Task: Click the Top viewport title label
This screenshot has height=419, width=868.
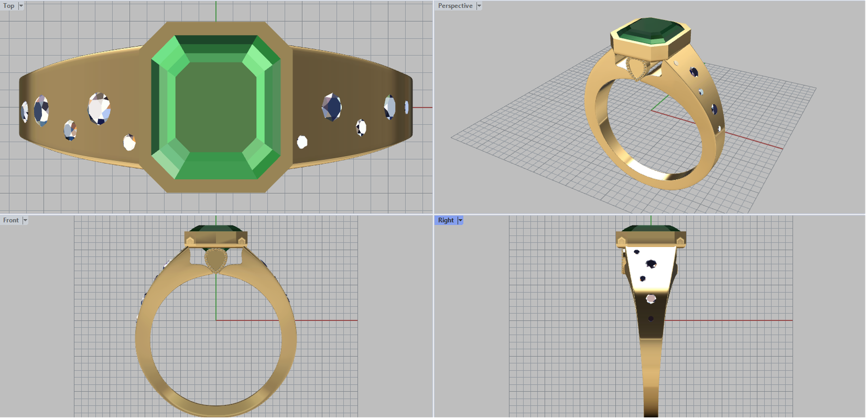Action: (9, 6)
